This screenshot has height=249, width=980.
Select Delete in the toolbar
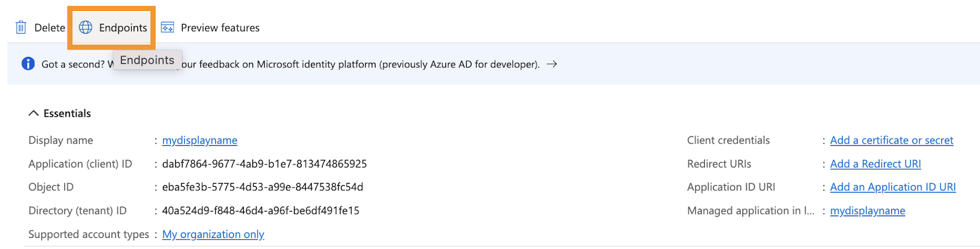click(40, 28)
